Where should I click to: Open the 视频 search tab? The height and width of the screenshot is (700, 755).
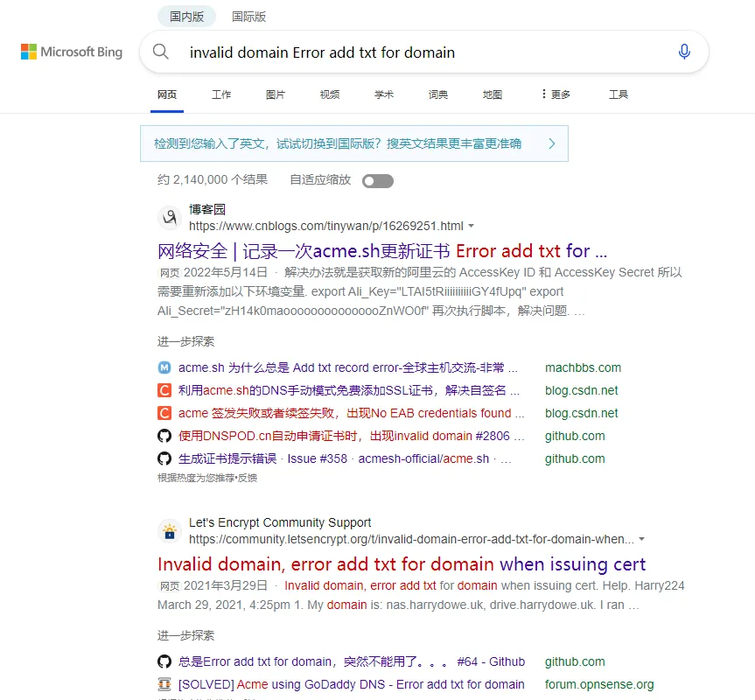tap(330, 94)
